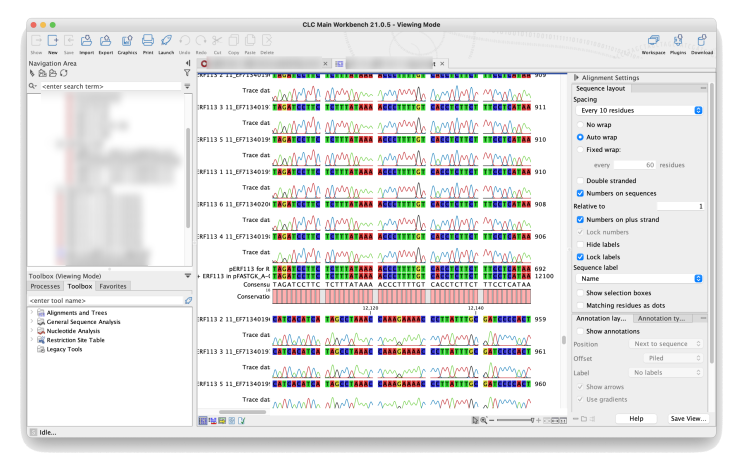Enable the Show annotations checkbox
This screenshot has height=473, width=743.
coord(580,331)
